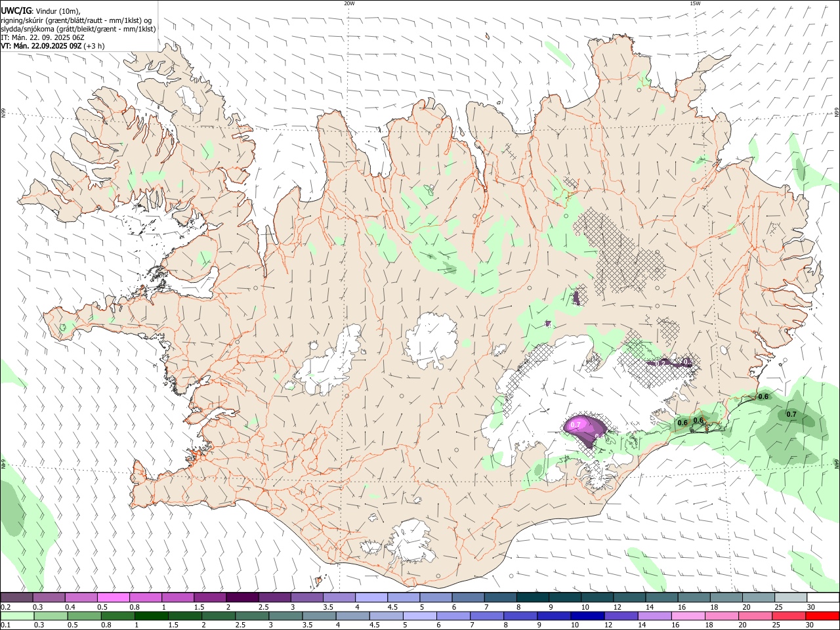Pick the bottom scale green swatch labeled 0.5
This screenshot has height=630, width=840.
84,616
